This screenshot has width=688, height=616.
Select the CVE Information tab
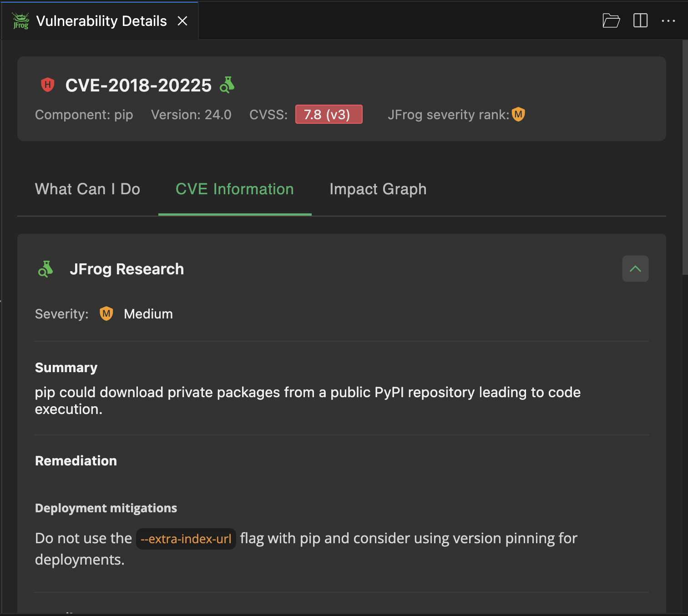coord(235,189)
